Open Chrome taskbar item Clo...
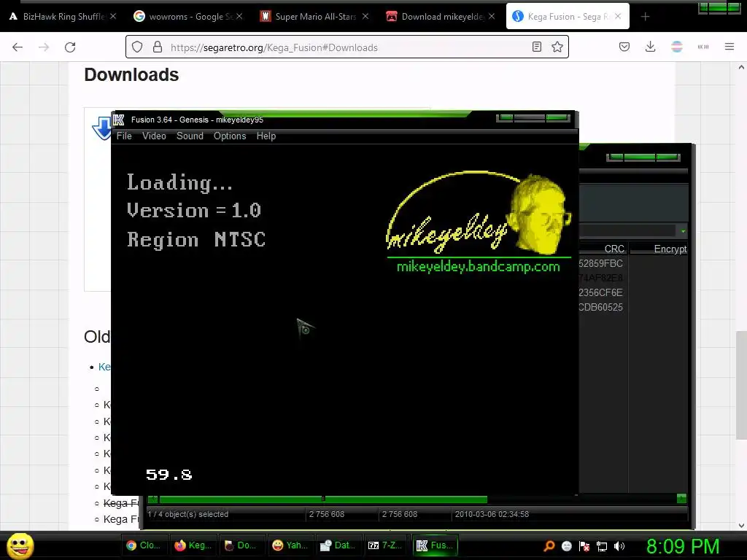 click(x=143, y=545)
